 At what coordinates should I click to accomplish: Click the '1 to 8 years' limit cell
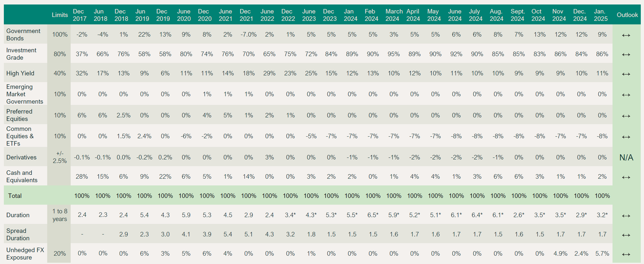click(60, 215)
